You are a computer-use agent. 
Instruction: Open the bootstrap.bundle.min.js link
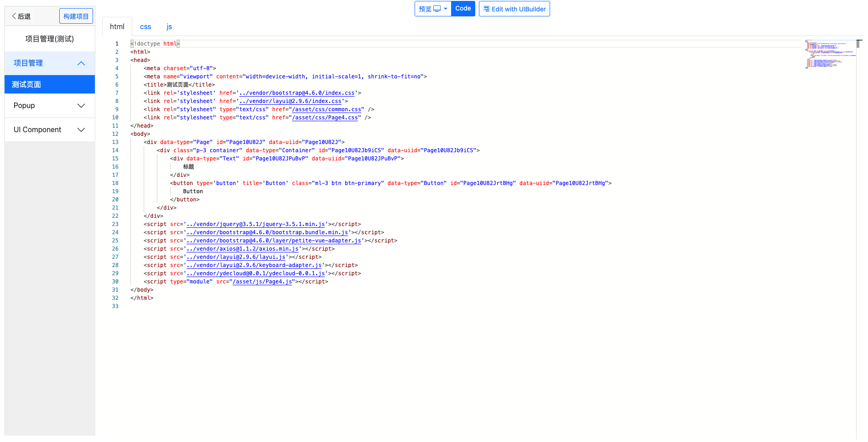coord(267,232)
